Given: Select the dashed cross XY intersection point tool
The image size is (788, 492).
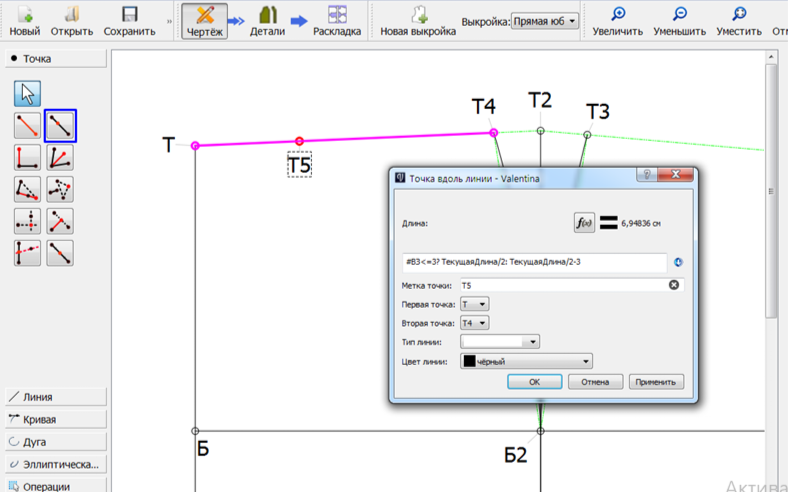Looking at the screenshot, I should pyautogui.click(x=27, y=221).
